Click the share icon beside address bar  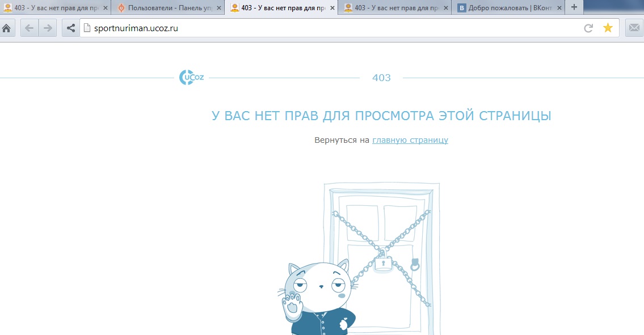tap(70, 28)
